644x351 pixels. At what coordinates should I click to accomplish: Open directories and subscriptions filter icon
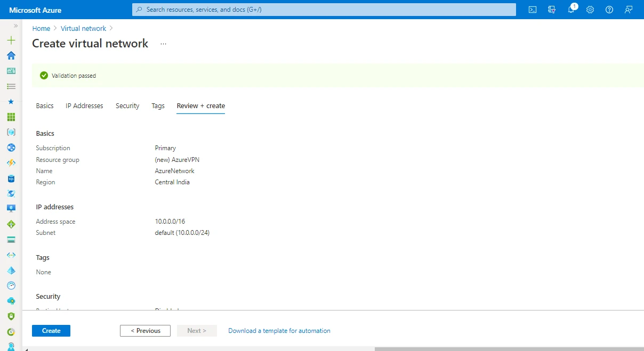click(551, 9)
